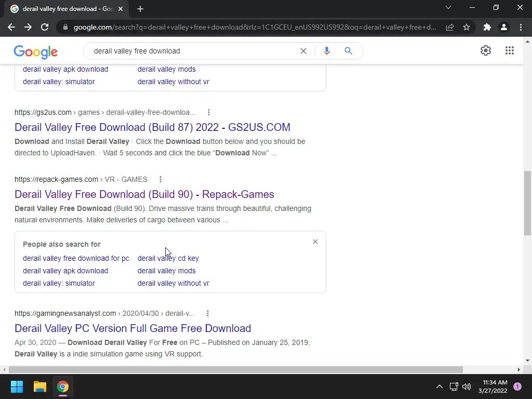Image resolution: width=532 pixels, height=399 pixels.
Task: Focus the Google search input field
Action: (193, 51)
